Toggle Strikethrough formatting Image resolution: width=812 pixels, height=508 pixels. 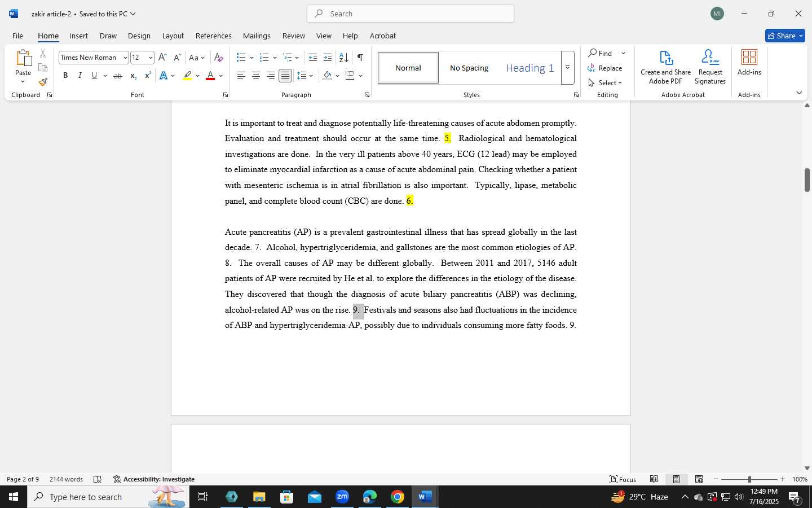[118, 76]
